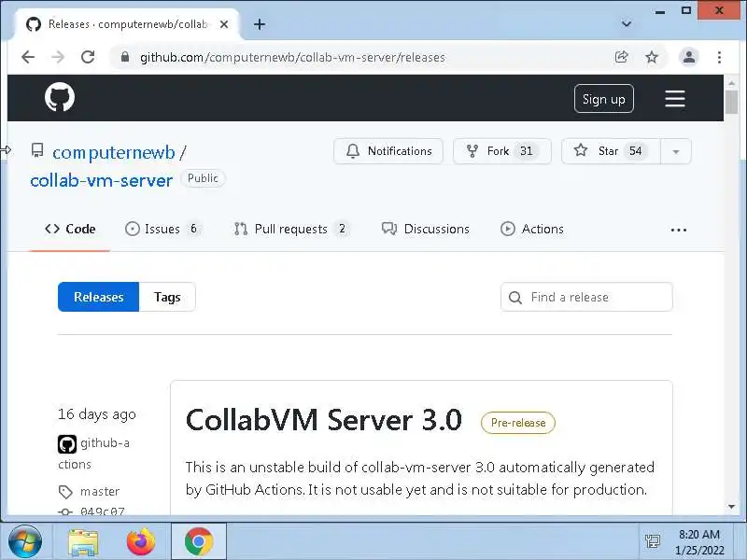Click the scrollbar down arrow

tap(731, 507)
